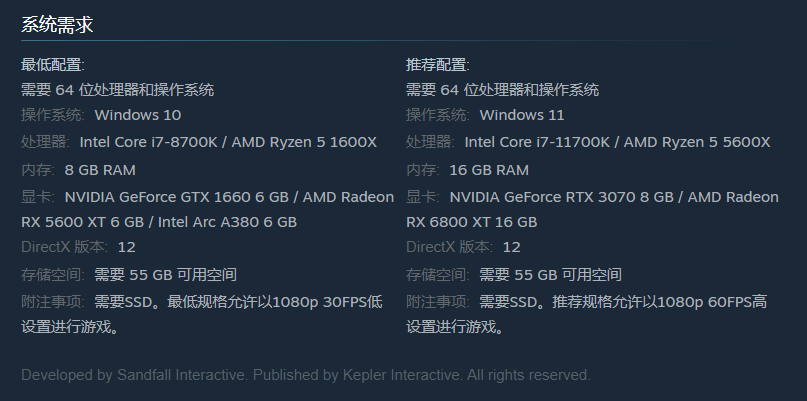Image resolution: width=807 pixels, height=401 pixels.
Task: Click the NVIDIA GeForce GTX 1660 graphics line
Action: tap(229, 197)
